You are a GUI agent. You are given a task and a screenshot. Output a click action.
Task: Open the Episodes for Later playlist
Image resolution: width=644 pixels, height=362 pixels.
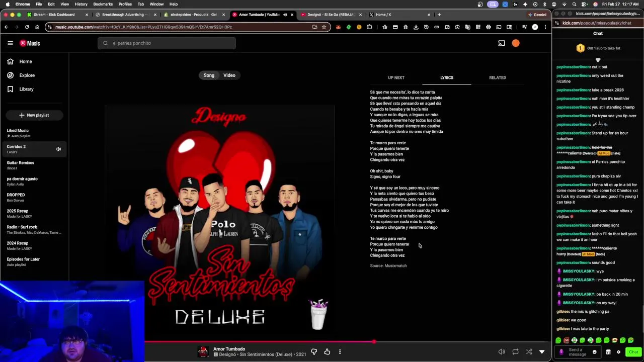pyautogui.click(x=34, y=261)
